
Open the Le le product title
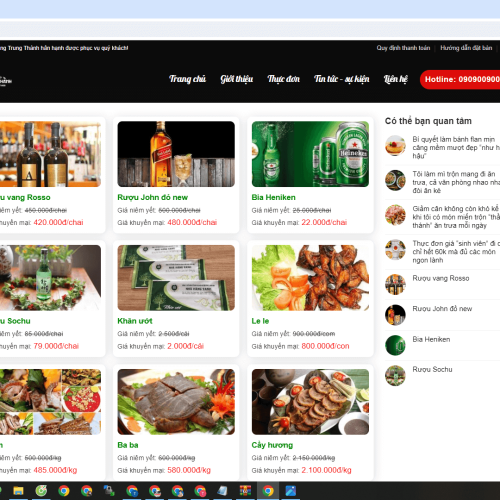pyautogui.click(x=260, y=321)
